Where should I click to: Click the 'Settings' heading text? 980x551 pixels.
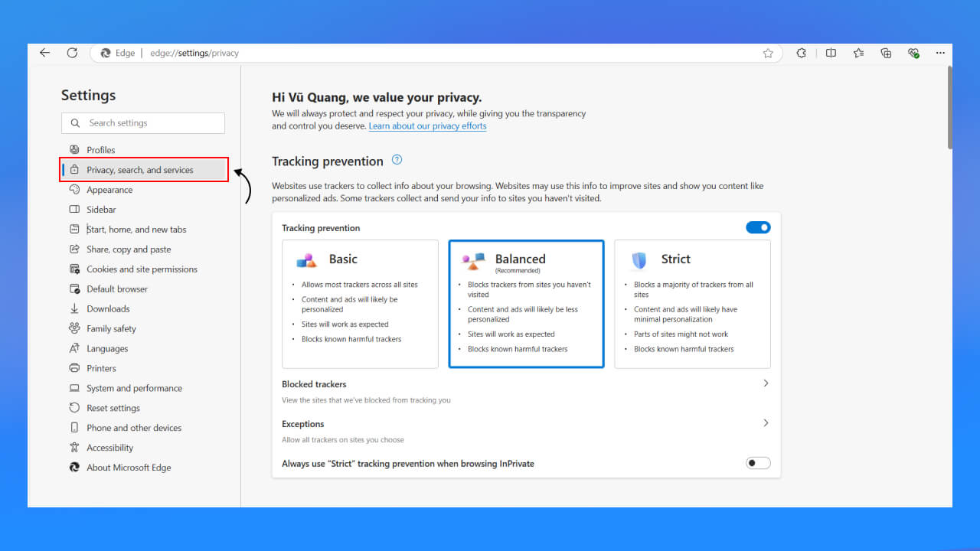point(88,95)
